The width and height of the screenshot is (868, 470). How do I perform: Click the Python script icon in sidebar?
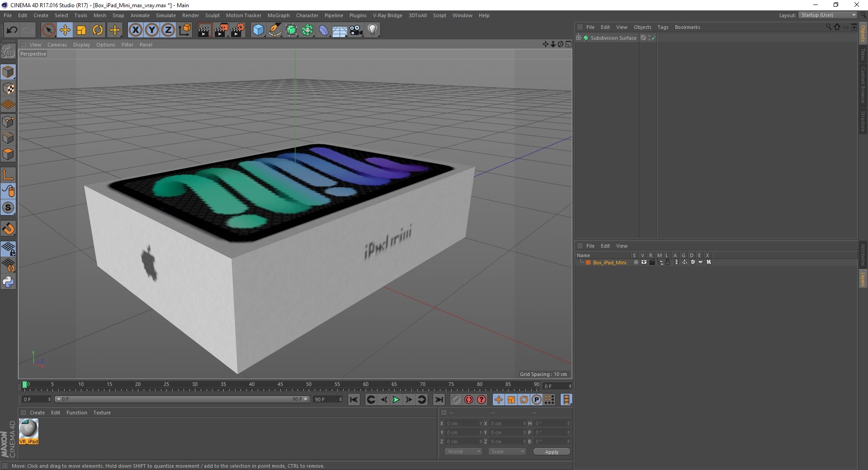click(x=8, y=282)
